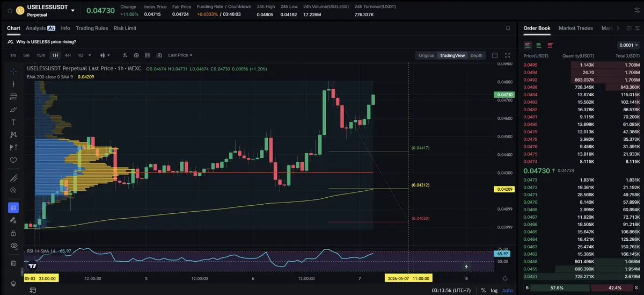Select the crosshair cursor tool

[x=13, y=71]
